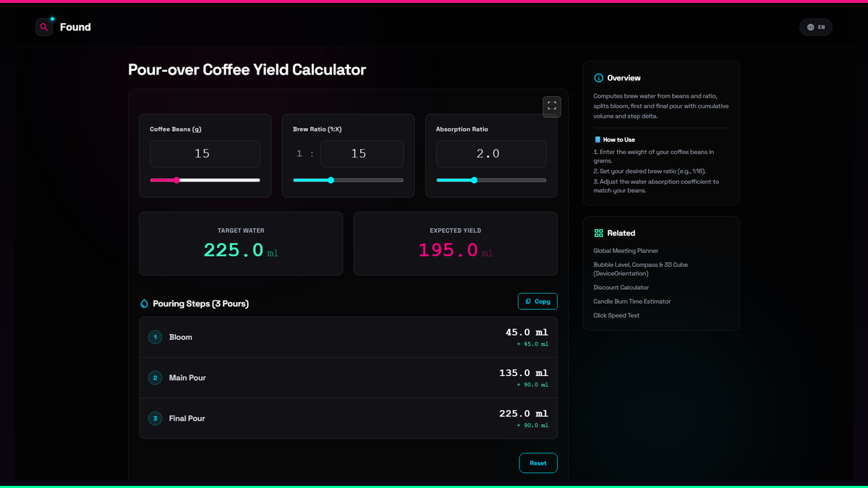
Task: Open the EN language selector
Action: 816,27
